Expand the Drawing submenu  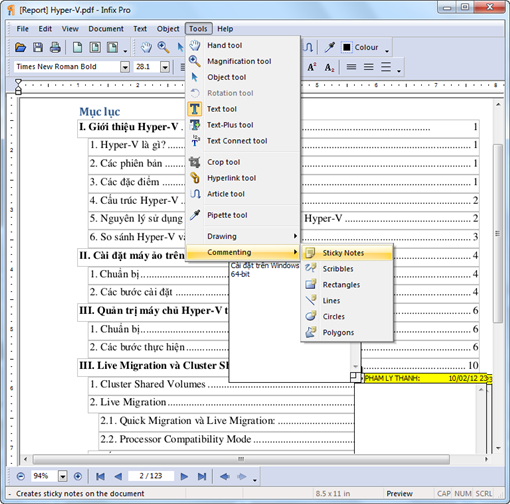coord(243,236)
